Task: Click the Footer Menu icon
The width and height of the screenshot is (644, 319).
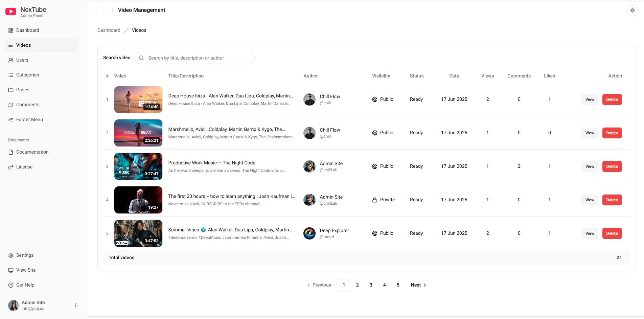Action: click(x=11, y=120)
